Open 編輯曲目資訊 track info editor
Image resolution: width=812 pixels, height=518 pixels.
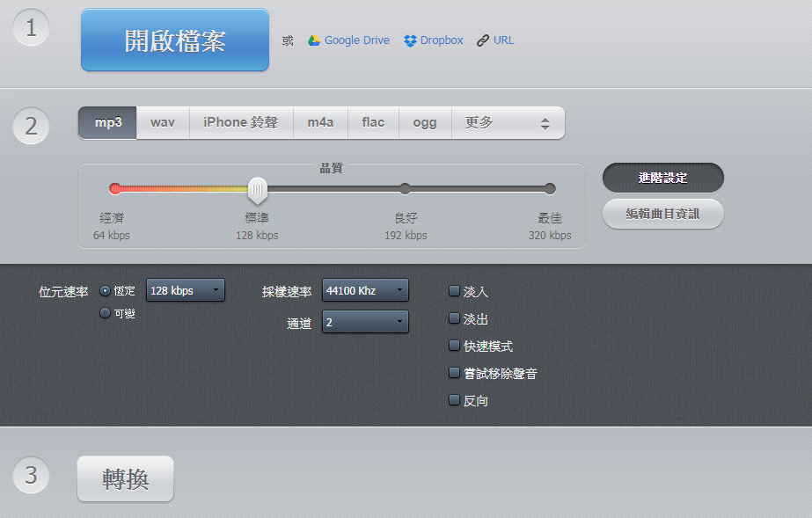(662, 214)
